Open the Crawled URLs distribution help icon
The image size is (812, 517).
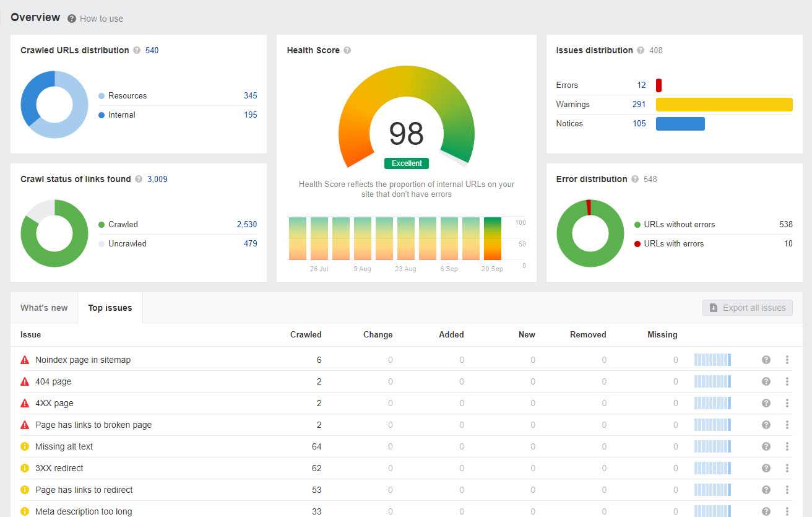(x=137, y=50)
